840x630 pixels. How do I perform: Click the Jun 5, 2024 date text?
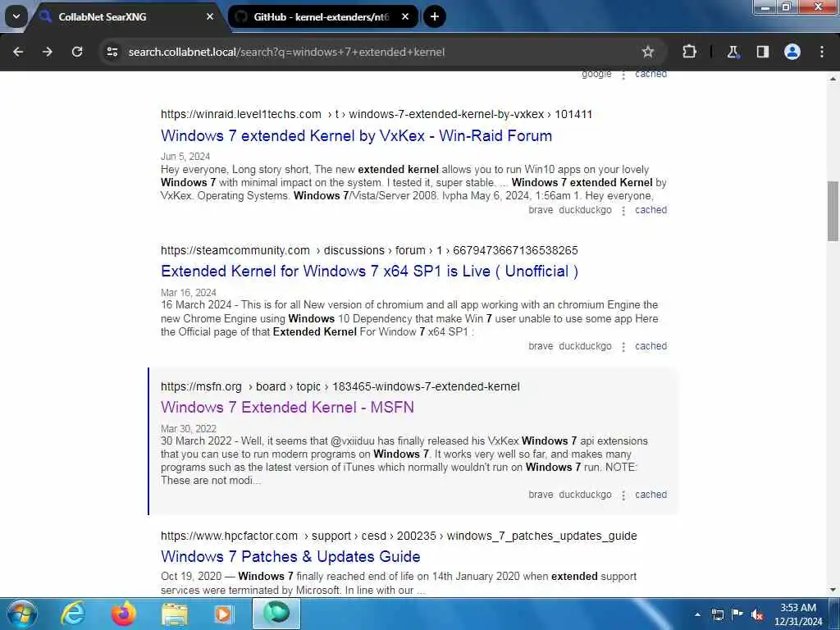coord(185,157)
